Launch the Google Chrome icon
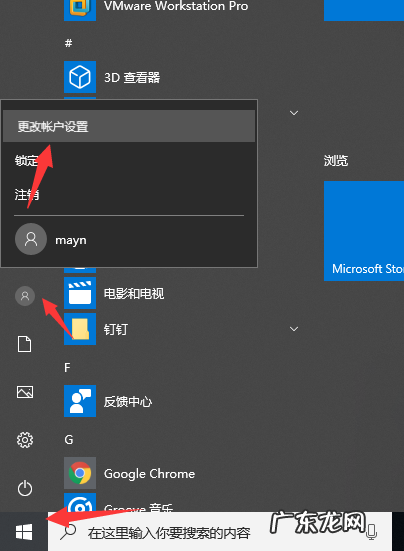404x551 pixels. 80,473
